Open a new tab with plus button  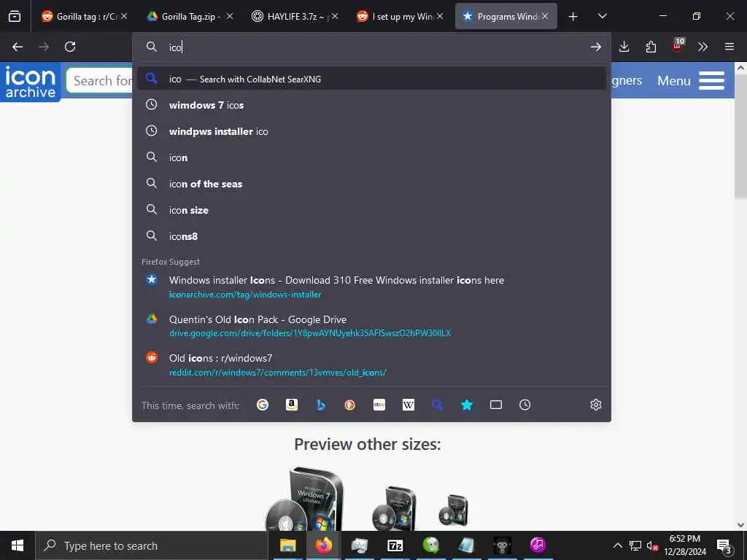pos(573,17)
